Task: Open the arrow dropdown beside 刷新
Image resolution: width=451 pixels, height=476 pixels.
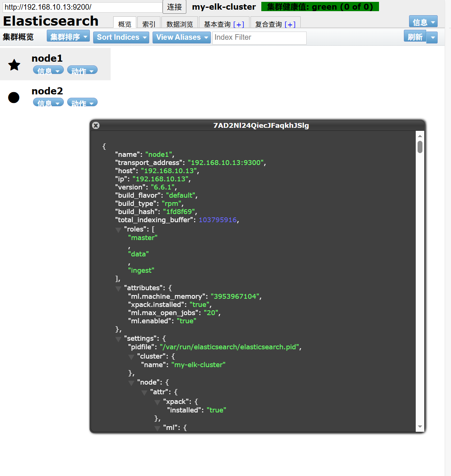Action: (x=432, y=37)
